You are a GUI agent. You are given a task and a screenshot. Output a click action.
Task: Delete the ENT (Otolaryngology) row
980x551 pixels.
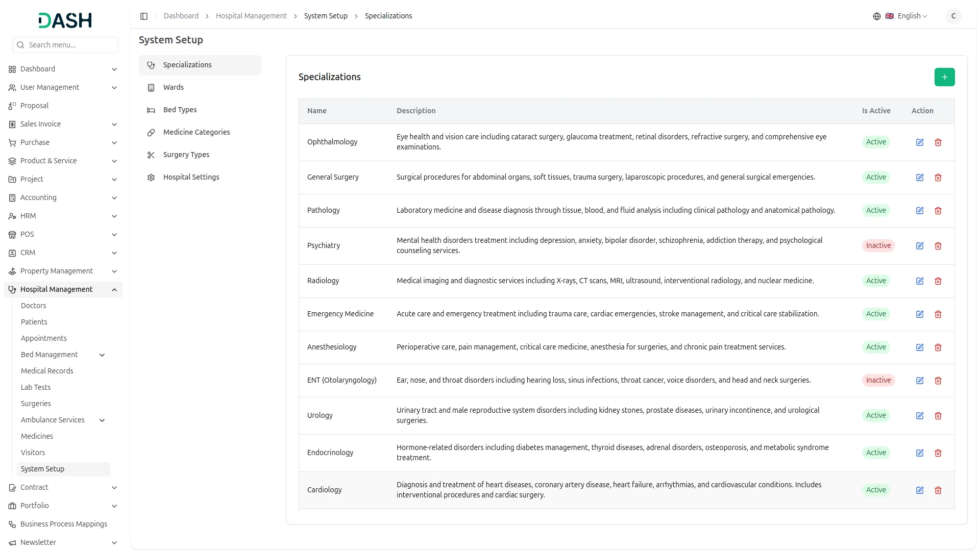[938, 381]
